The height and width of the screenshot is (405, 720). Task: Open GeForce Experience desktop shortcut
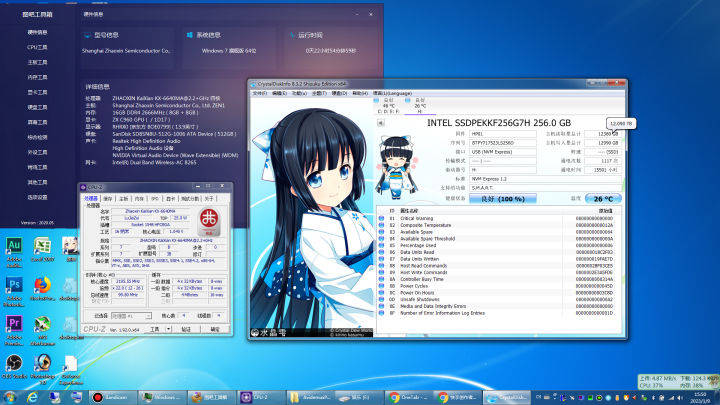click(71, 370)
